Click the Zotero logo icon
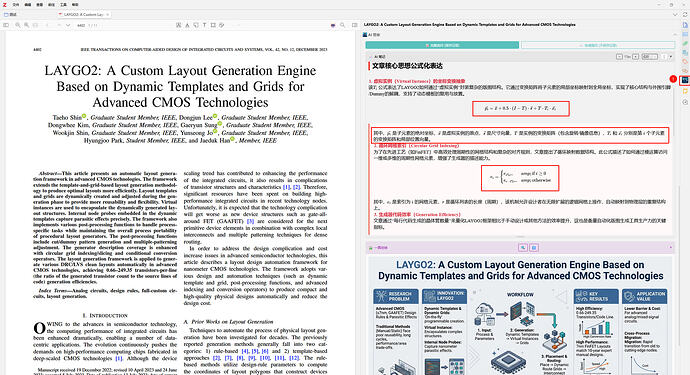The height and width of the screenshot is (375, 690). (x=4, y=4)
